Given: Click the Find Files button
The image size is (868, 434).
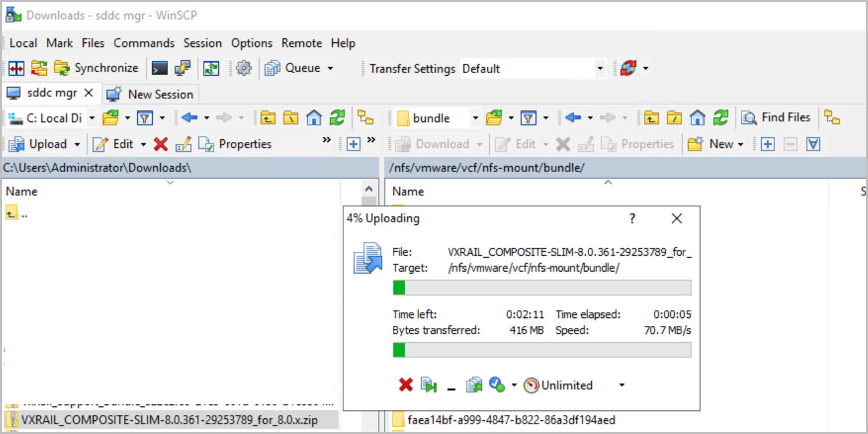Looking at the screenshot, I should (776, 117).
